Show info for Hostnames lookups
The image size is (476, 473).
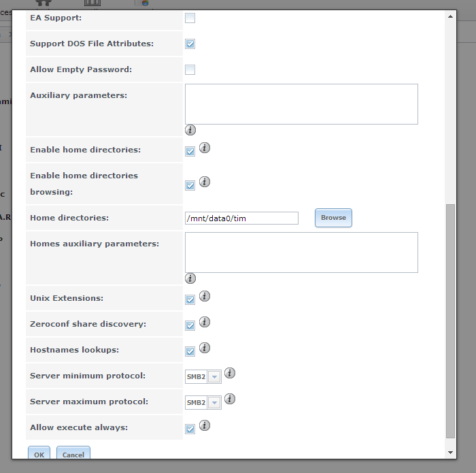click(205, 348)
